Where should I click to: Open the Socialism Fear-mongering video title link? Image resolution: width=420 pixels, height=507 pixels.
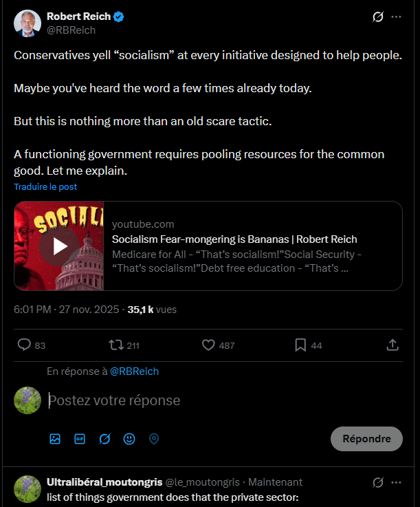pos(234,239)
